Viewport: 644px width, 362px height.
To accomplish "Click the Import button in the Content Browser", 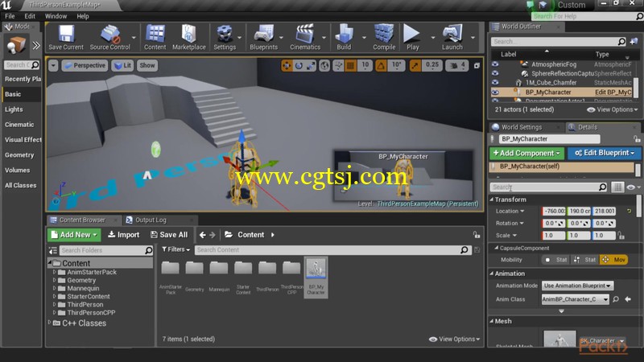I will tap(124, 235).
